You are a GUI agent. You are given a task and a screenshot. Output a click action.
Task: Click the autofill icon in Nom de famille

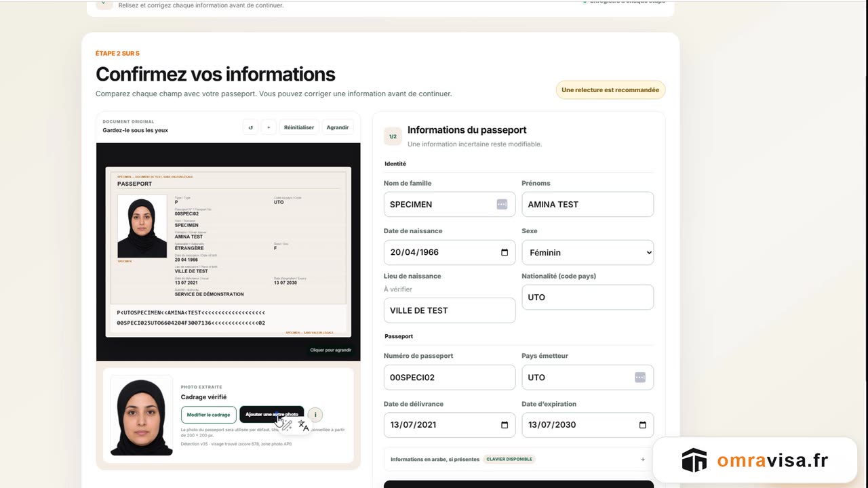502,204
